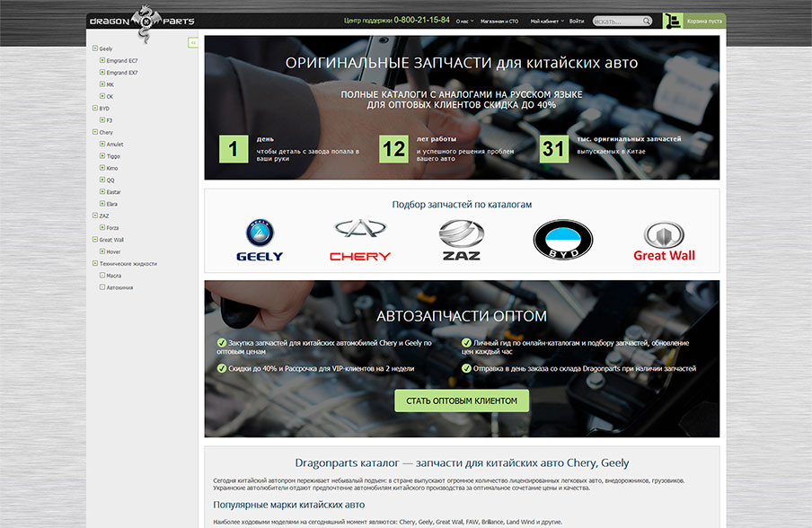Expand the Amulet node

click(x=102, y=144)
